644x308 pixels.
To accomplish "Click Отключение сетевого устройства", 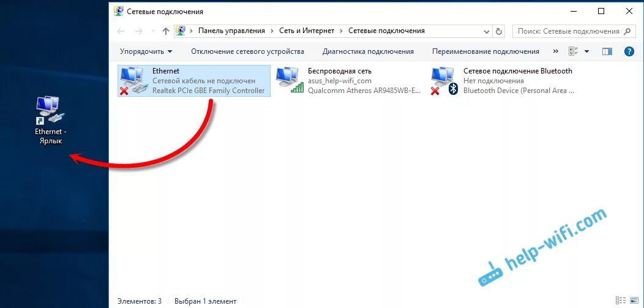I will [248, 51].
